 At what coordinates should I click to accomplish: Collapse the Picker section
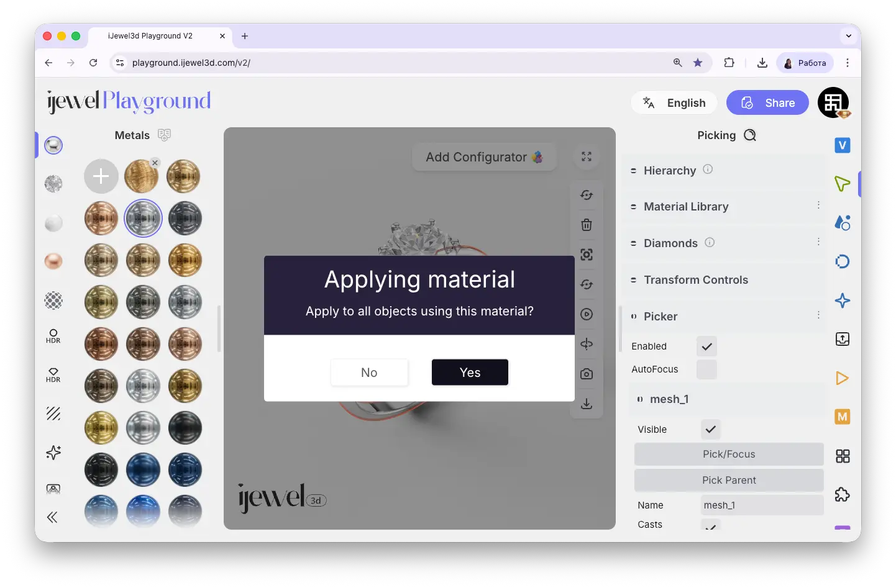(x=723, y=317)
